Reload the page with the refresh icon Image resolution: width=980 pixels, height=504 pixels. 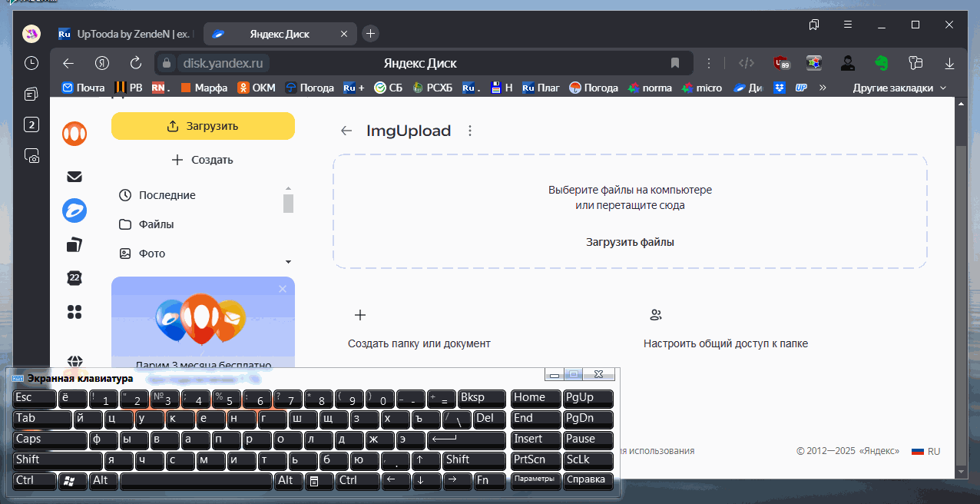pos(136,63)
